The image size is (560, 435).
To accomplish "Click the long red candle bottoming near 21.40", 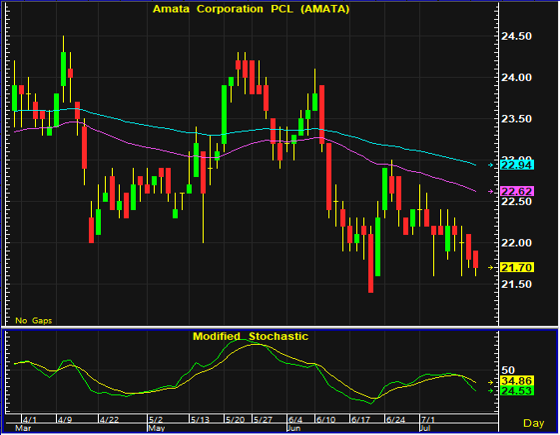I will pos(371,264).
